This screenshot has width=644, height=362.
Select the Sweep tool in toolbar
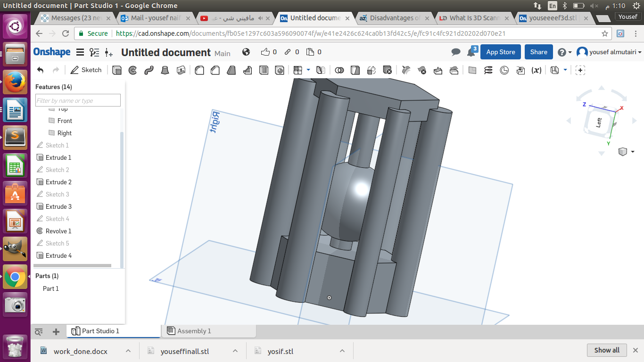(149, 70)
